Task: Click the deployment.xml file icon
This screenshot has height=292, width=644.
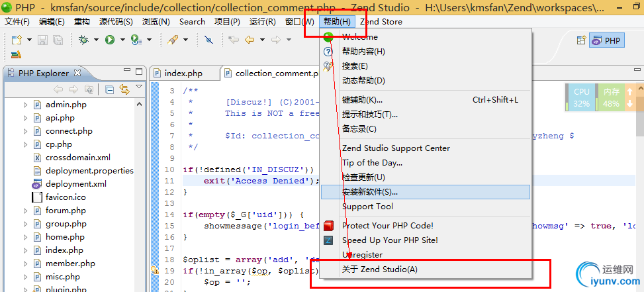Action: (x=37, y=183)
